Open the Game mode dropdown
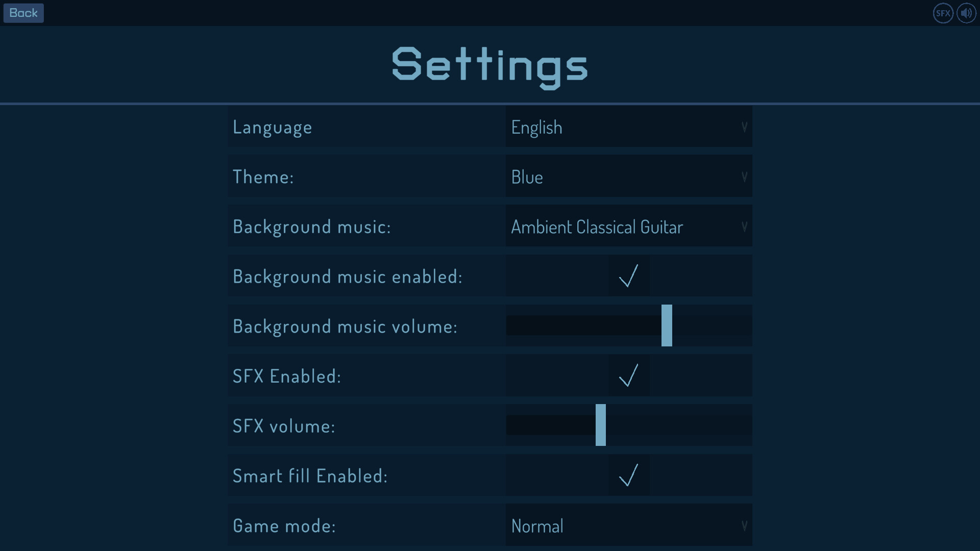Image resolution: width=980 pixels, height=551 pixels. pos(628,525)
